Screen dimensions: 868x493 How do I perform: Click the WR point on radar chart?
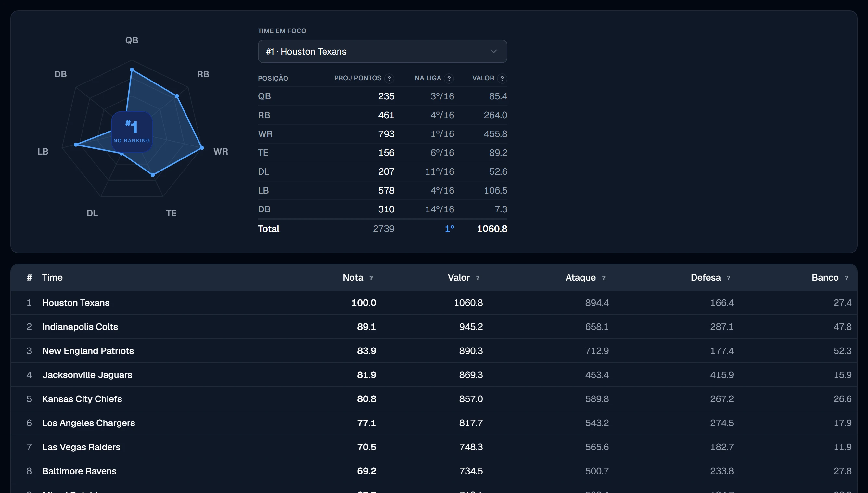(202, 148)
